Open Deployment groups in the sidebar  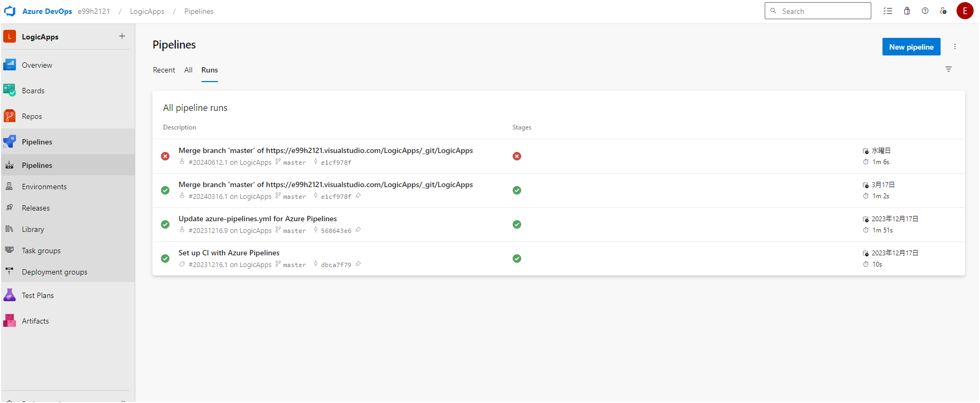pyautogui.click(x=68, y=272)
